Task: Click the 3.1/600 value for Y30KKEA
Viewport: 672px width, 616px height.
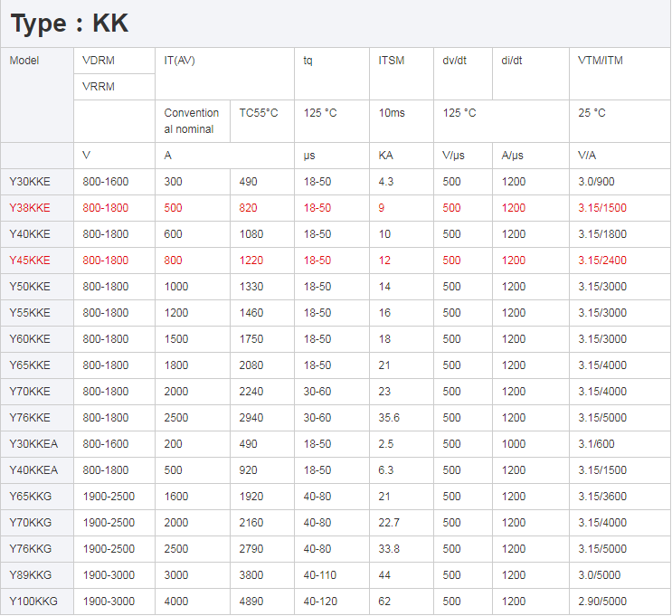Action: tap(595, 444)
